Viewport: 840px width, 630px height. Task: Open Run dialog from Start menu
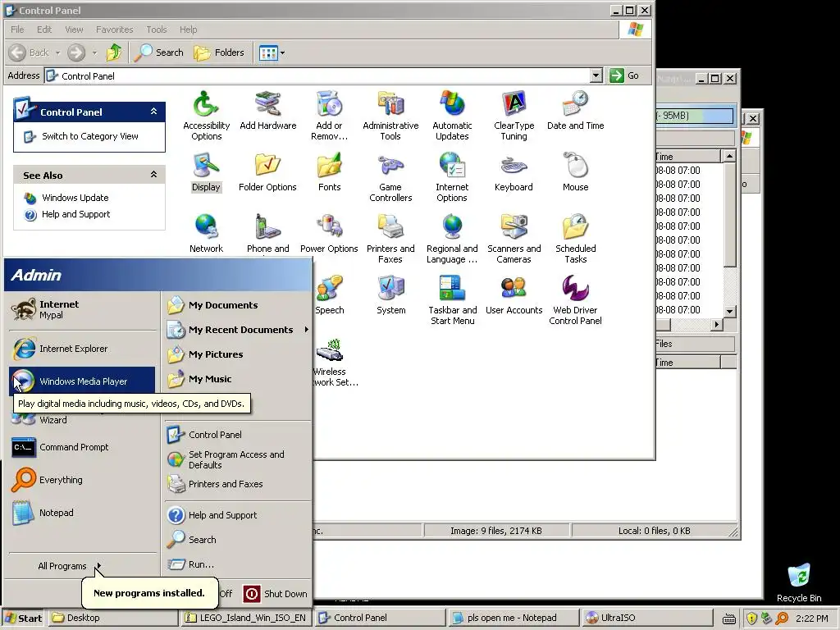coord(238,564)
